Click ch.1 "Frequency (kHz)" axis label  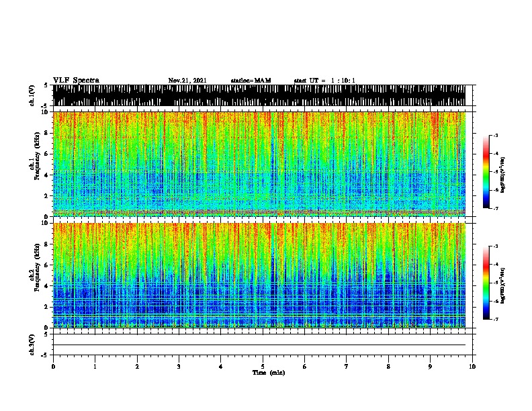pyautogui.click(x=37, y=156)
